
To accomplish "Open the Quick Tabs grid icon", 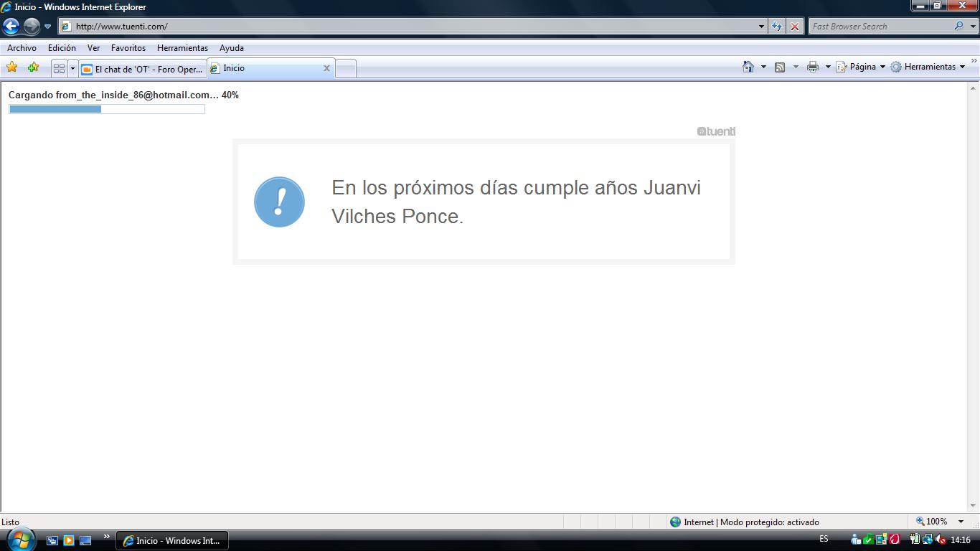I will (x=59, y=68).
